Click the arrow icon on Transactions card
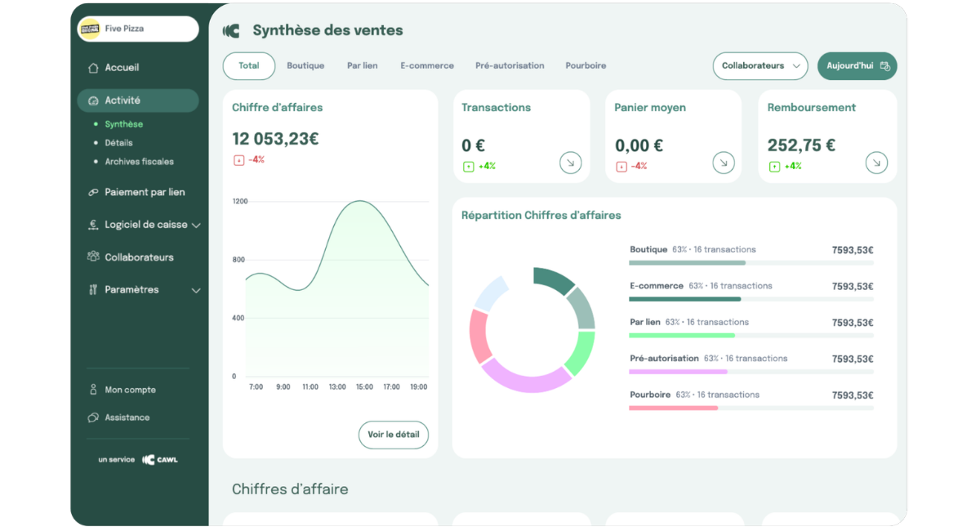The image size is (980, 527). pyautogui.click(x=570, y=163)
